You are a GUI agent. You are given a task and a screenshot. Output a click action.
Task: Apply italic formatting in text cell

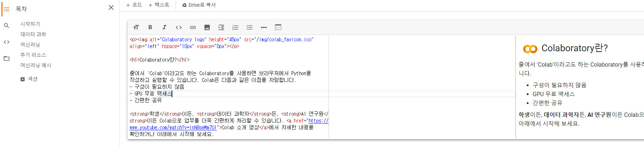[164, 27]
